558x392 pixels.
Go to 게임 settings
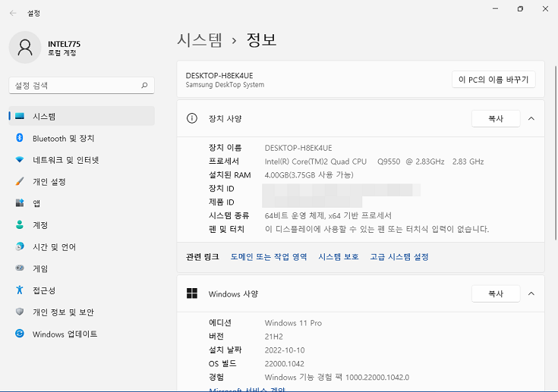[82, 268]
